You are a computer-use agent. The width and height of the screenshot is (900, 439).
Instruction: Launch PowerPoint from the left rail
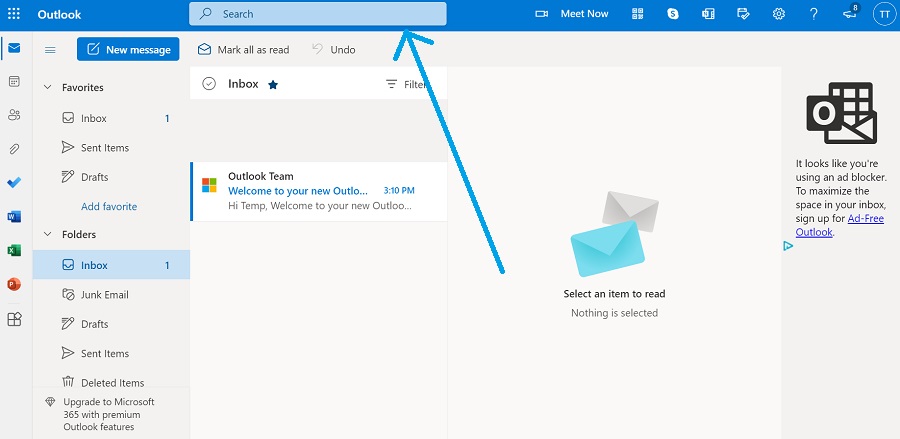pos(14,284)
